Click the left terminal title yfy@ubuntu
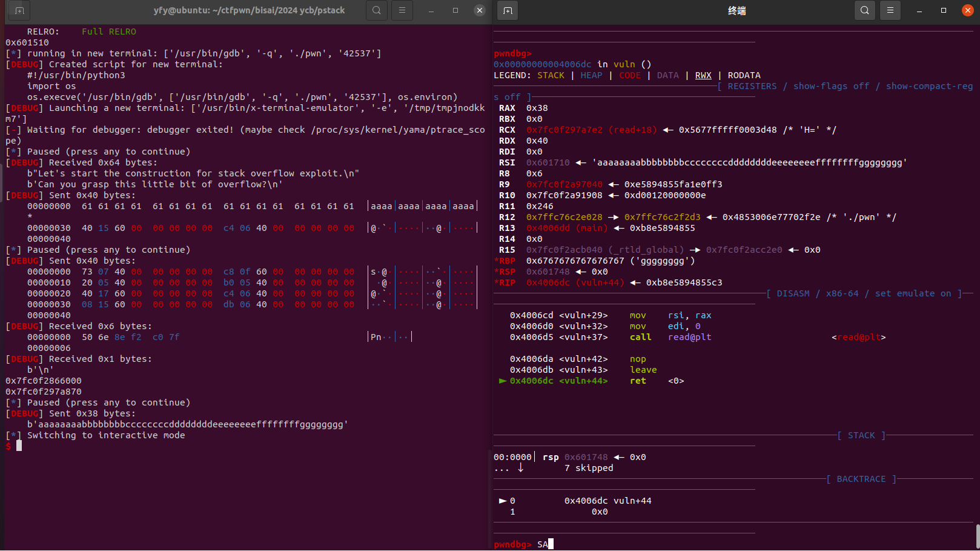Image resolution: width=980 pixels, height=551 pixels. [x=249, y=10]
